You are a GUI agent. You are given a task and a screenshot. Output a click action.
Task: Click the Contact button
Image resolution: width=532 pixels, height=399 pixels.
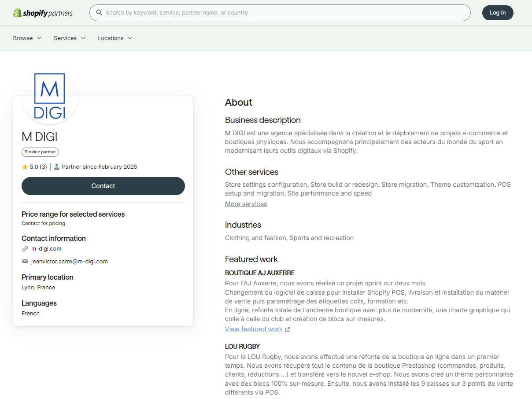pyautogui.click(x=103, y=186)
